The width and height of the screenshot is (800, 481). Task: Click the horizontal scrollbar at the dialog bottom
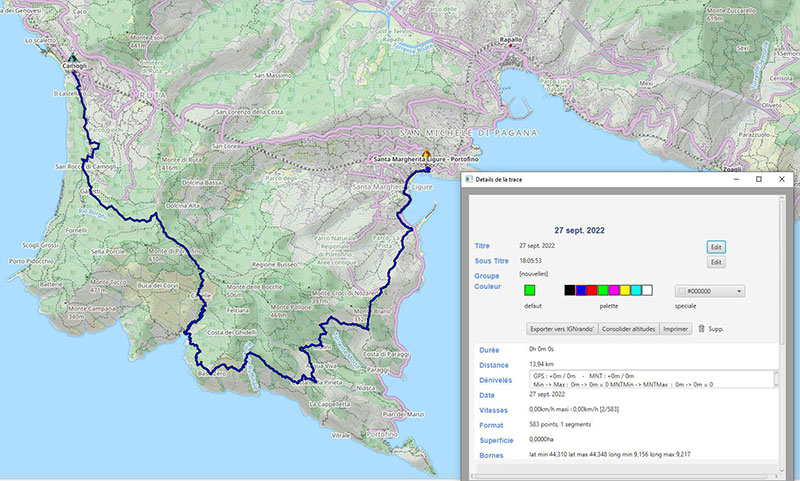626,476
